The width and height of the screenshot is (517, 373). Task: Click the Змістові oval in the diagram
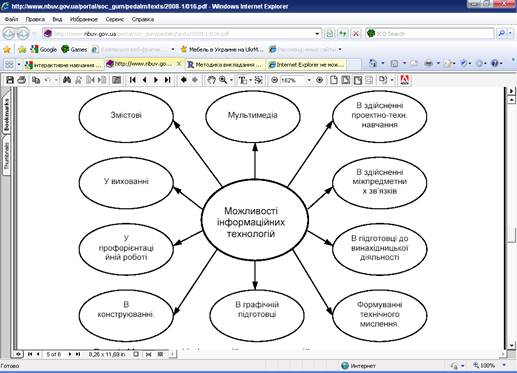click(126, 117)
